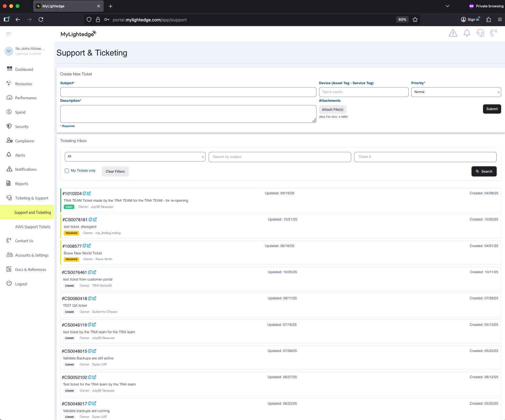Viewport: 505px width, 420px height.
Task: Focus the Description text area
Action: click(188, 114)
